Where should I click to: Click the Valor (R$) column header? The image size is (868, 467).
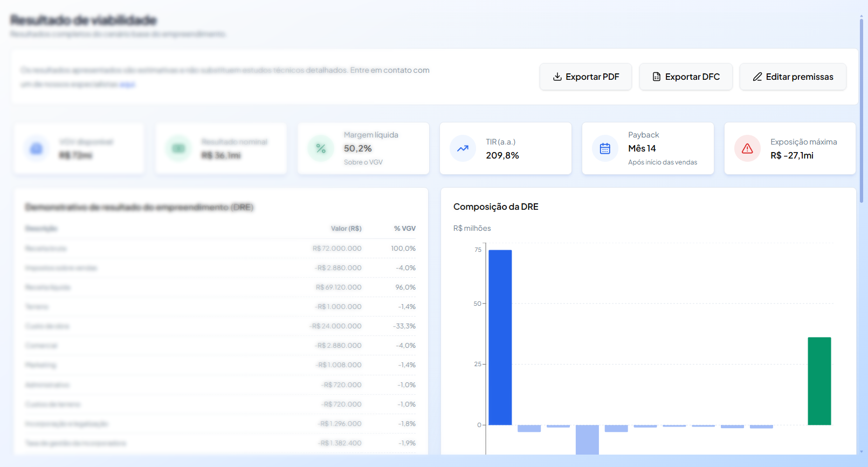tap(346, 229)
